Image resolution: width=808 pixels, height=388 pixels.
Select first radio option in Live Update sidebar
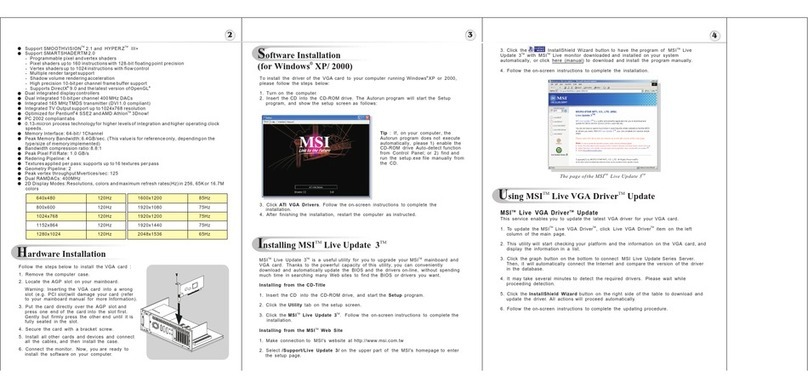pos(551,117)
